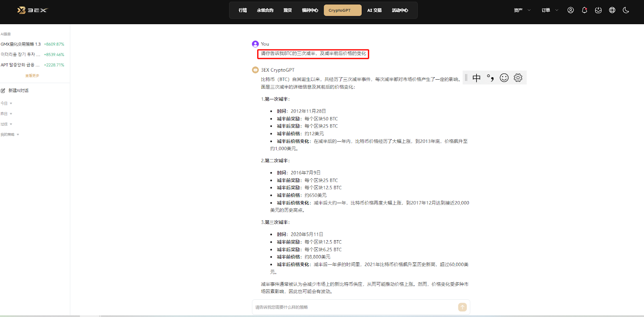Go to the 现货 spot tab

point(287,10)
